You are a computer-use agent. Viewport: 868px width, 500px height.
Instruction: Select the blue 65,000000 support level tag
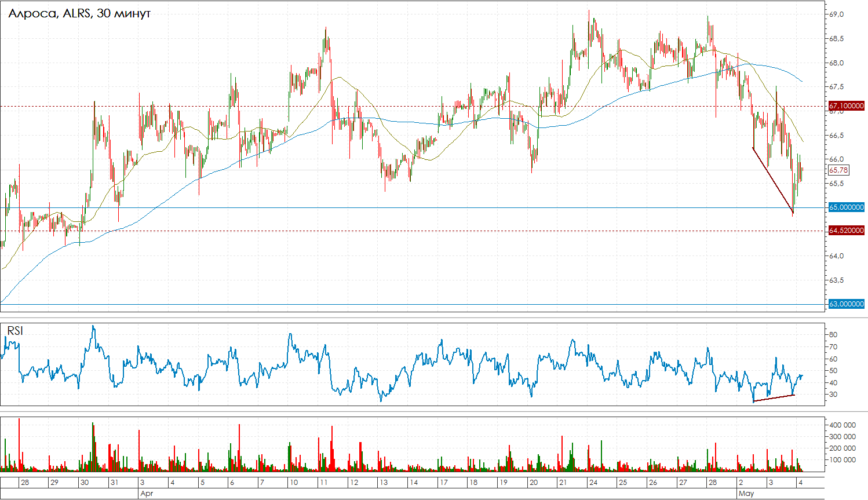click(x=847, y=207)
